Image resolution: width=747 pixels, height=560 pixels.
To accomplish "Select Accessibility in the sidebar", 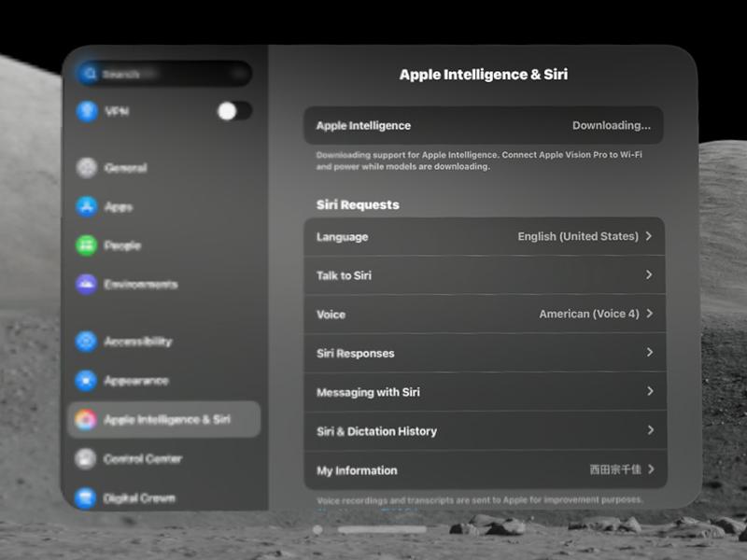I will pos(140,343).
